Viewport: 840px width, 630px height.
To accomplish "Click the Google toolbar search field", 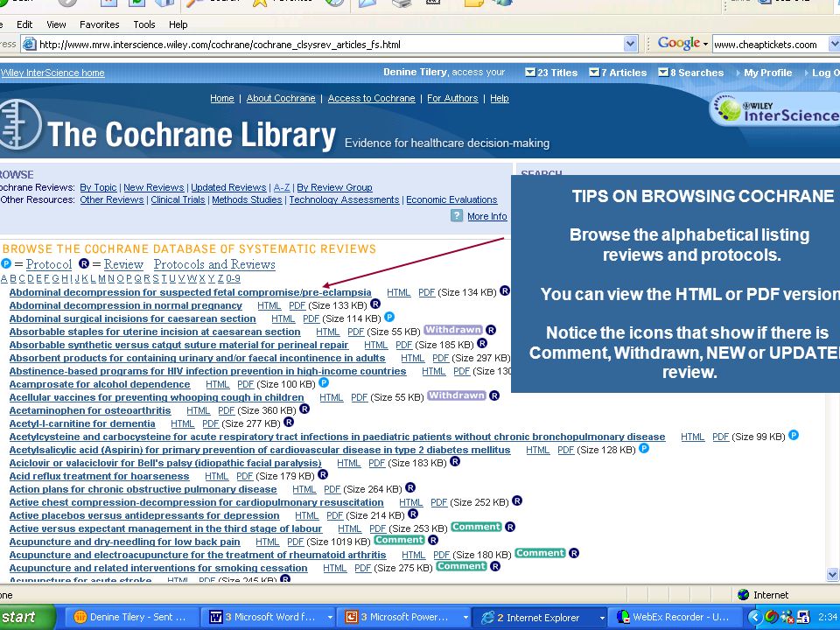I will (x=770, y=45).
